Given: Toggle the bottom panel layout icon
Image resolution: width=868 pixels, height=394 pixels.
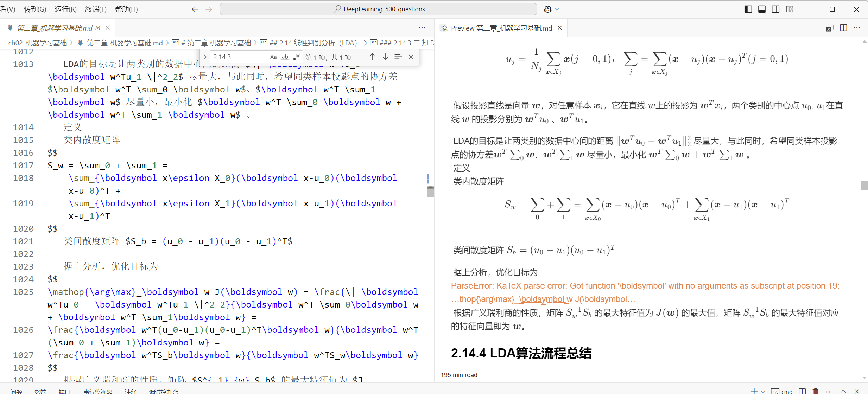Looking at the screenshot, I should coord(762,9).
